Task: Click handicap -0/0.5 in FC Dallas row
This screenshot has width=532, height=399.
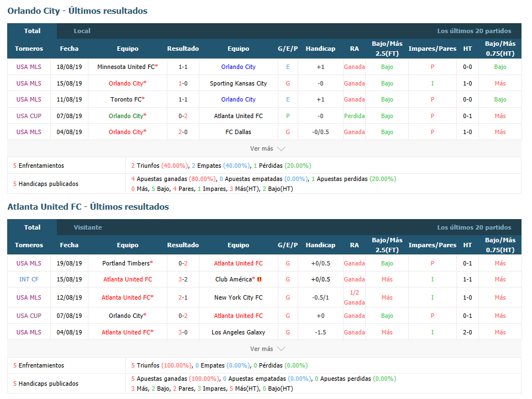Action: click(320, 132)
